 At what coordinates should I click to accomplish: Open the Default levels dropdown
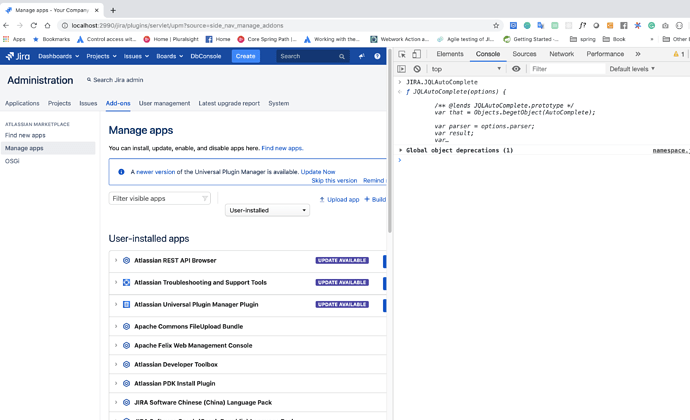pyautogui.click(x=632, y=69)
